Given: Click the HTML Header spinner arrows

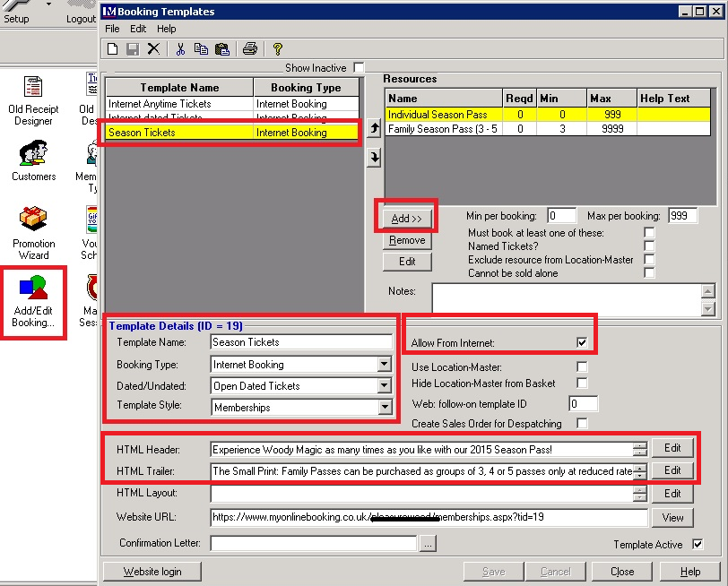Looking at the screenshot, I should tap(640, 449).
